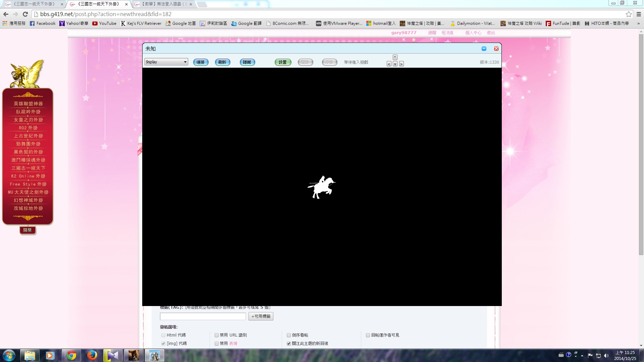This screenshot has height=362, width=644.
Task: Launch Google Chrome from the taskbar
Action: point(71,355)
